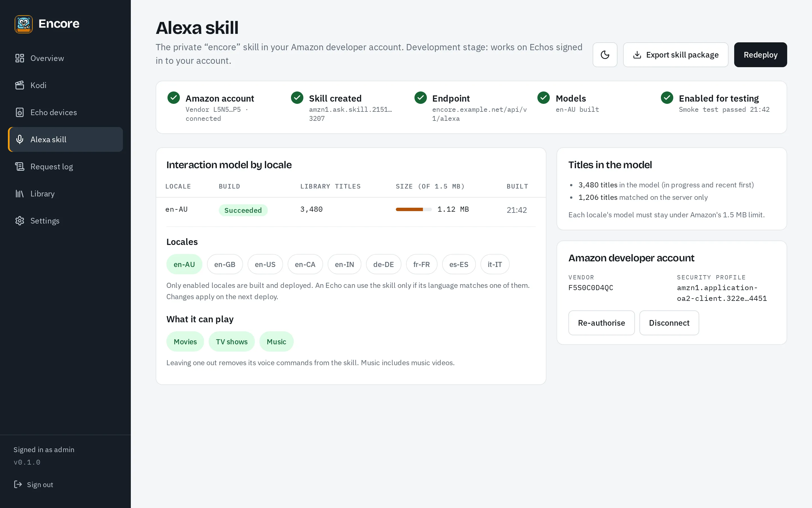Enable the fr-FR locale chip
Viewport: 812px width, 508px height.
422,264
